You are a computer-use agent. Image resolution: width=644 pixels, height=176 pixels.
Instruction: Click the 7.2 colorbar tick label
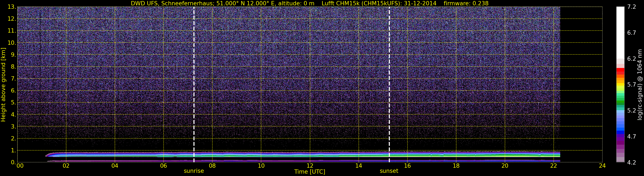[x=632, y=7]
